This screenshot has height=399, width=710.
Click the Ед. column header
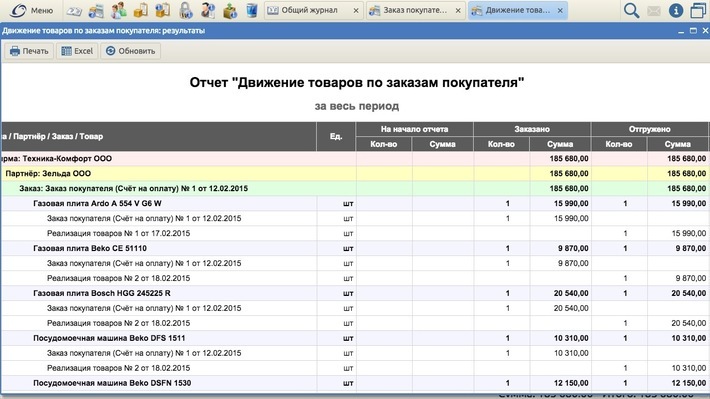click(x=336, y=136)
